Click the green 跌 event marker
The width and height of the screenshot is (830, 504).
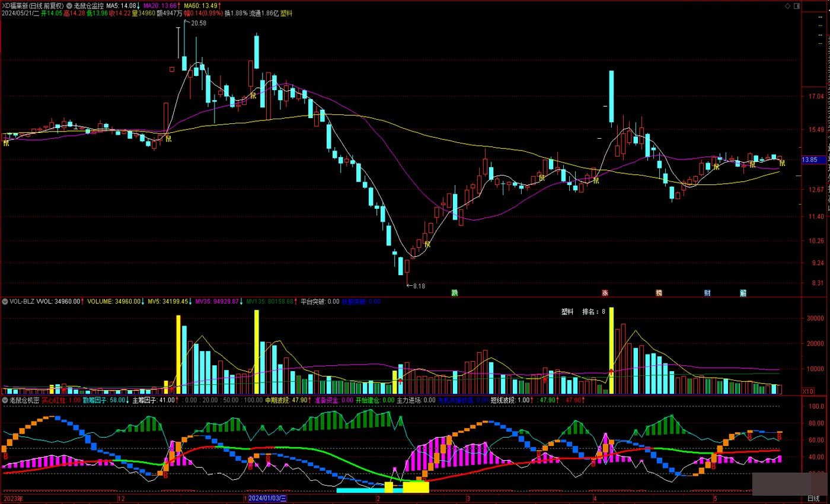click(x=455, y=293)
